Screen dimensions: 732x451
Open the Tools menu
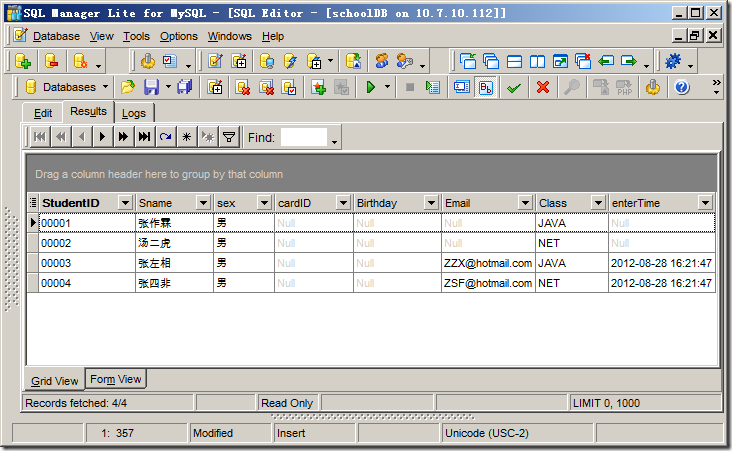tap(136, 36)
